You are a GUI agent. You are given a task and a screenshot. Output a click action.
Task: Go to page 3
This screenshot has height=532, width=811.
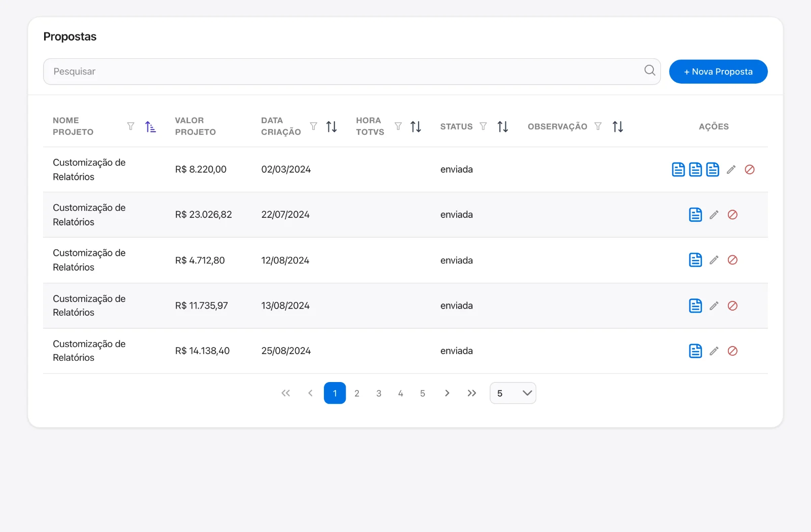coord(379,393)
